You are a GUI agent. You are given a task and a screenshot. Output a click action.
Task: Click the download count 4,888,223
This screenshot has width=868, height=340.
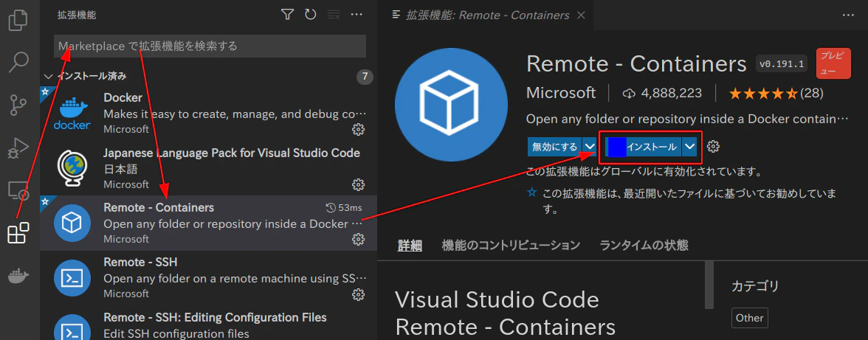[663, 94]
